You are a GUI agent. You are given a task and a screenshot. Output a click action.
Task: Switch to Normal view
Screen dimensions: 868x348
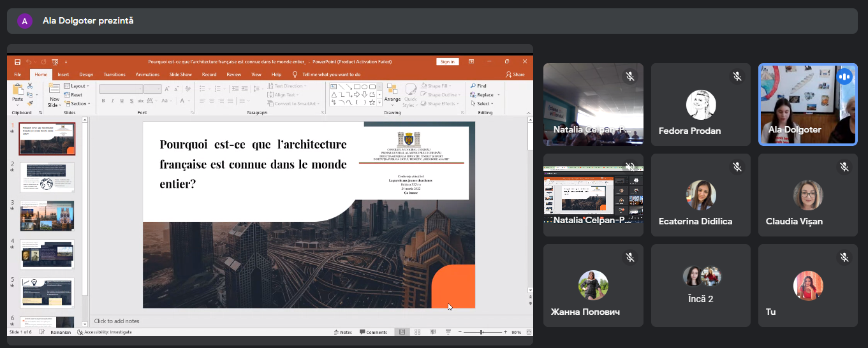(402, 332)
